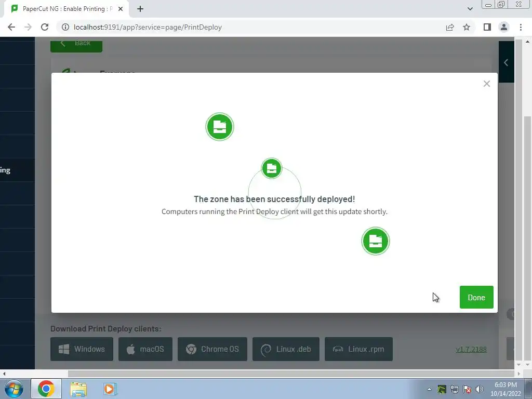Screen dimensions: 532x399
Task: Go back in browser history
Action: click(x=11, y=27)
